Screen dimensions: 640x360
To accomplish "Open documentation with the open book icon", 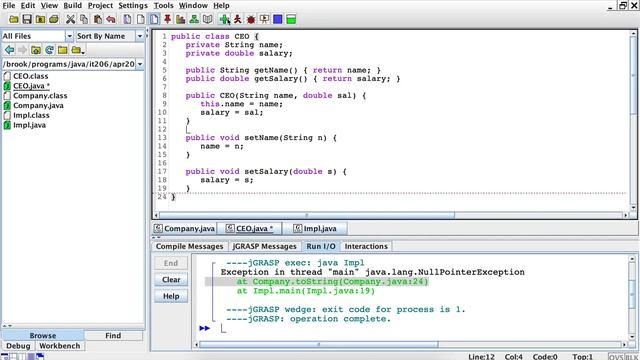I will (x=208, y=19).
